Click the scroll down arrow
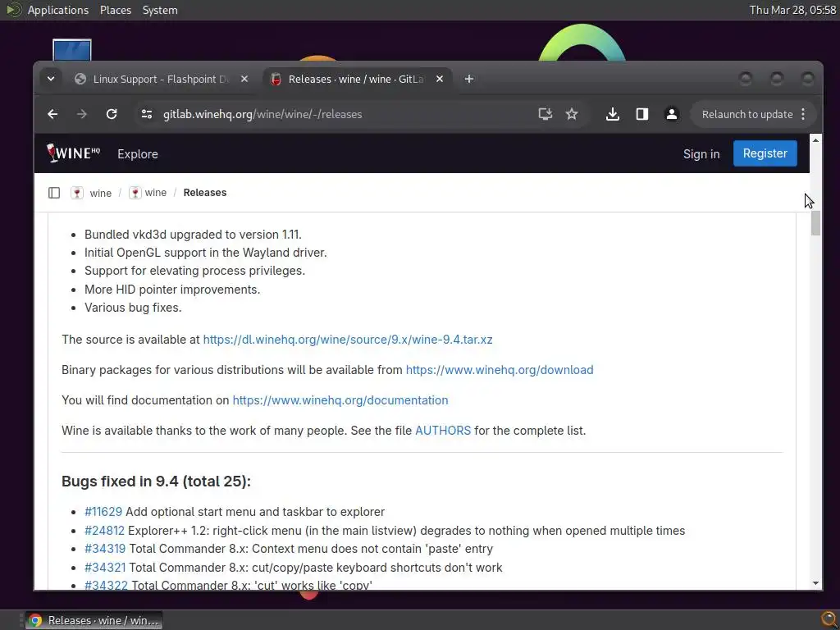840x630 pixels. pyautogui.click(x=815, y=583)
